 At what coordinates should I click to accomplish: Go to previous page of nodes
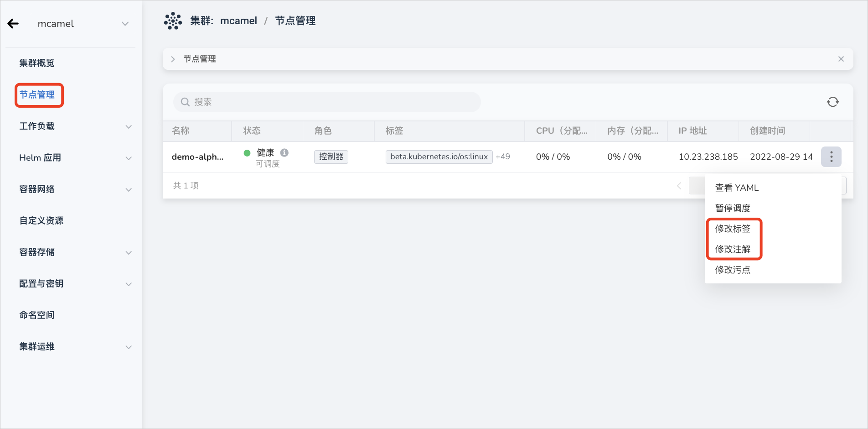(x=679, y=185)
